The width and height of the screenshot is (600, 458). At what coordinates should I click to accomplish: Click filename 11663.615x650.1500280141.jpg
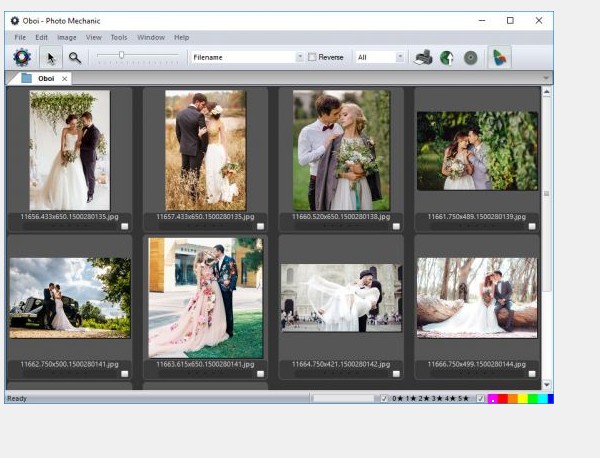[x=205, y=364]
